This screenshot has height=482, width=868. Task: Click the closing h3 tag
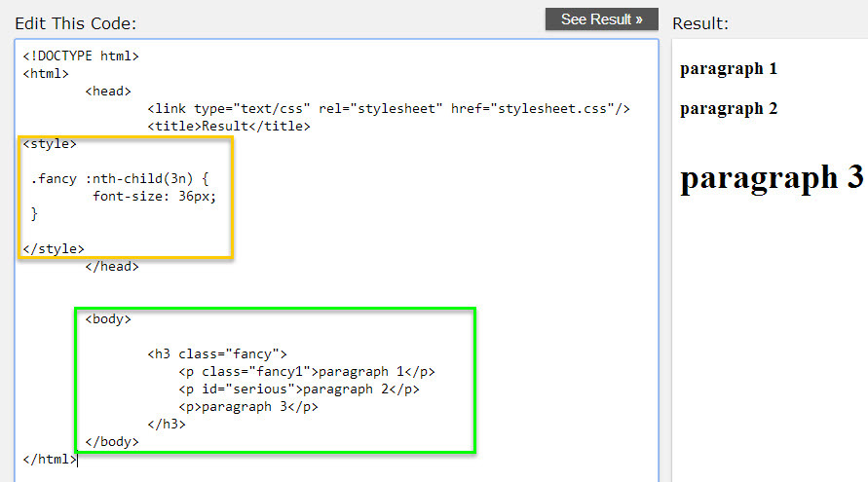167,424
